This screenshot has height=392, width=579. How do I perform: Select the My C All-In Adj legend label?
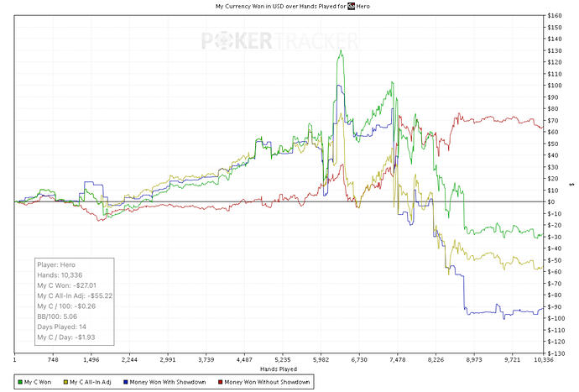[91, 382]
